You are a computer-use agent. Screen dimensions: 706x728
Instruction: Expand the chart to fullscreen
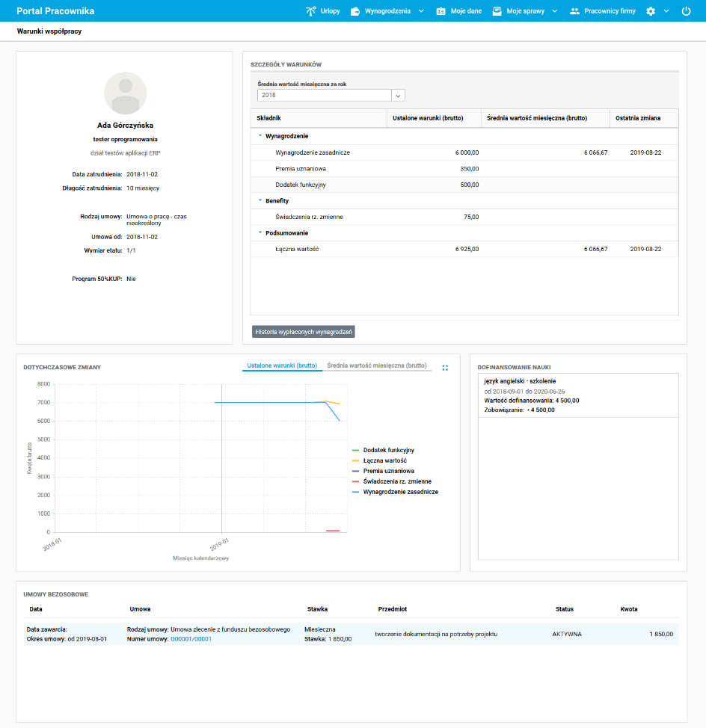pos(445,368)
